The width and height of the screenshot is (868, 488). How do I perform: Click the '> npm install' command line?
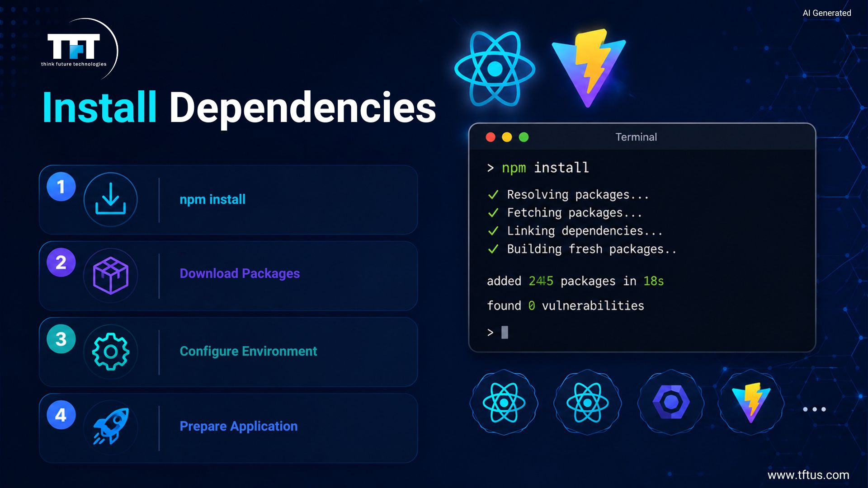click(538, 168)
